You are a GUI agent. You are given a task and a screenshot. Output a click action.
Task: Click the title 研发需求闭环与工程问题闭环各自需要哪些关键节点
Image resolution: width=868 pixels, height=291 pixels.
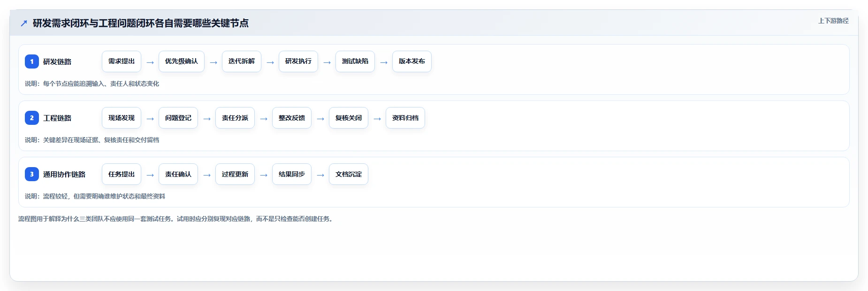tap(141, 23)
